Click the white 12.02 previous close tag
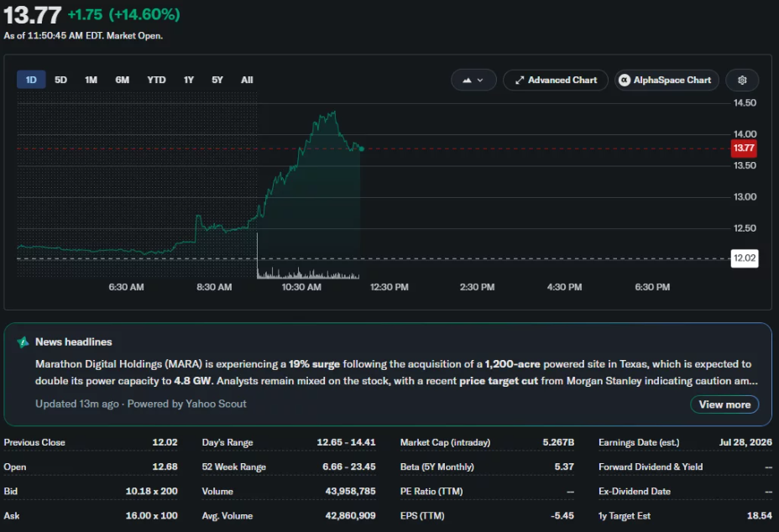The image size is (779, 532). (x=745, y=258)
